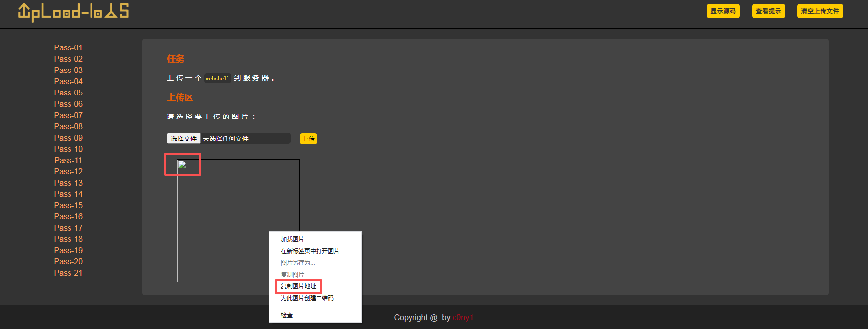Select 加载图片 from context menu
This screenshot has width=868, height=329.
293,239
